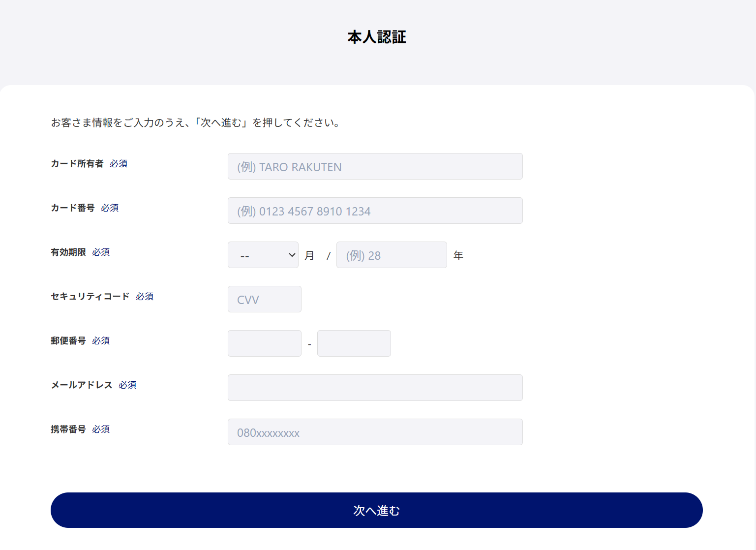Focus the CVV security code field
This screenshot has height=550, width=756.
click(x=264, y=299)
